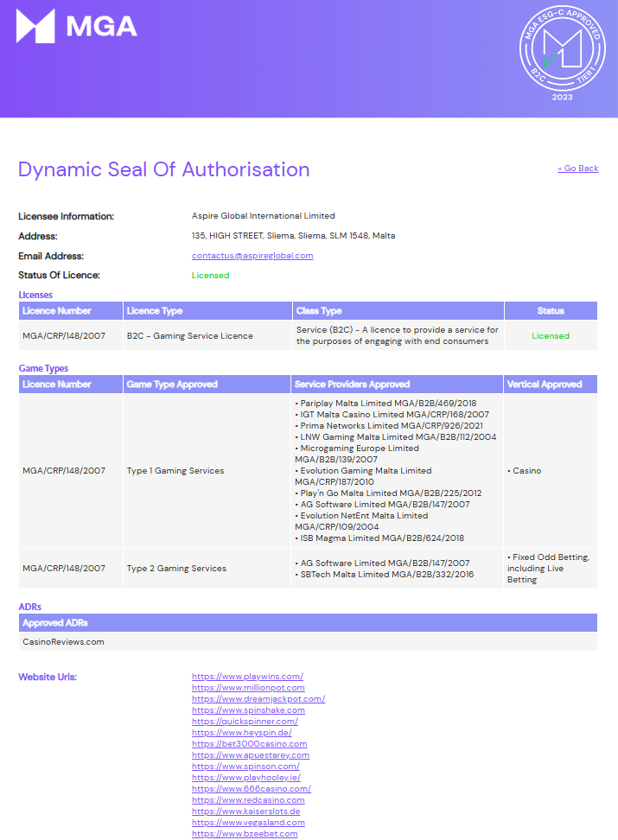The height and width of the screenshot is (840, 618).
Task: Visit the spinshake.com URL
Action: click(x=248, y=710)
